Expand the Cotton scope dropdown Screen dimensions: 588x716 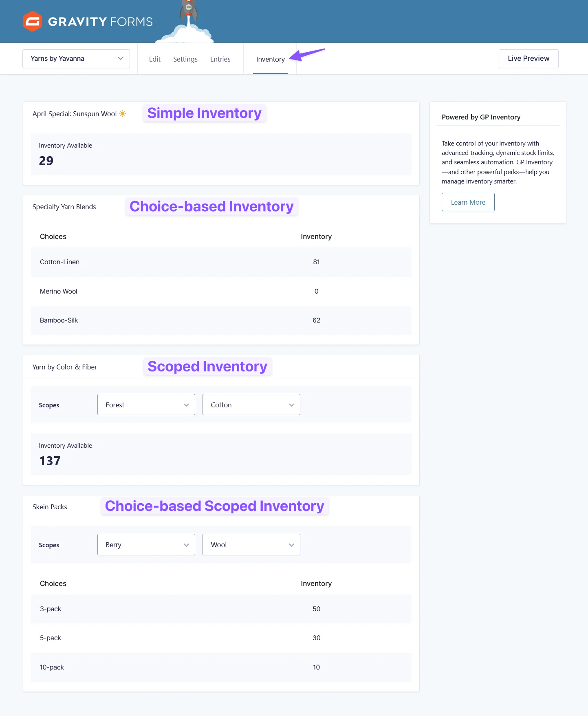pyautogui.click(x=251, y=404)
